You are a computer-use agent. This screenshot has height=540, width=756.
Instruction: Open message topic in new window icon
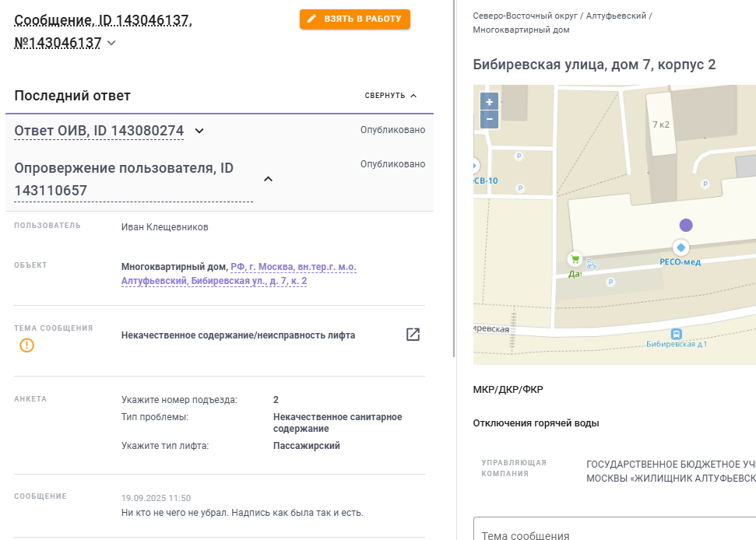coord(413,335)
